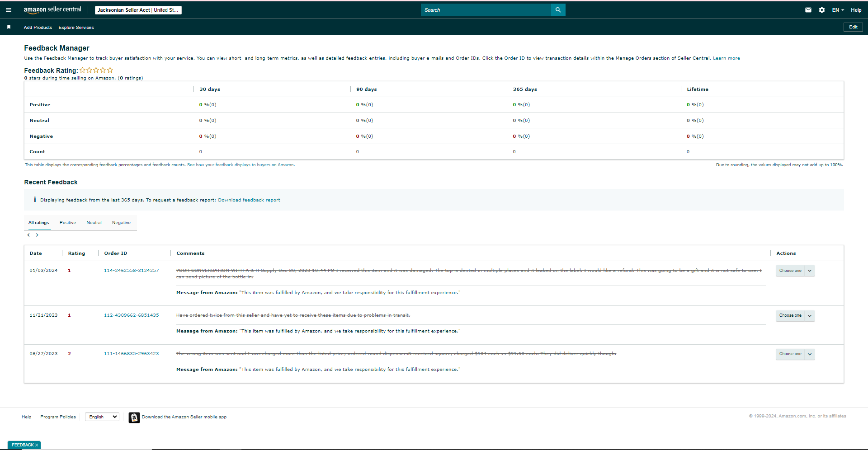Click the 365 days column header
This screenshot has width=868, height=450.
point(525,89)
